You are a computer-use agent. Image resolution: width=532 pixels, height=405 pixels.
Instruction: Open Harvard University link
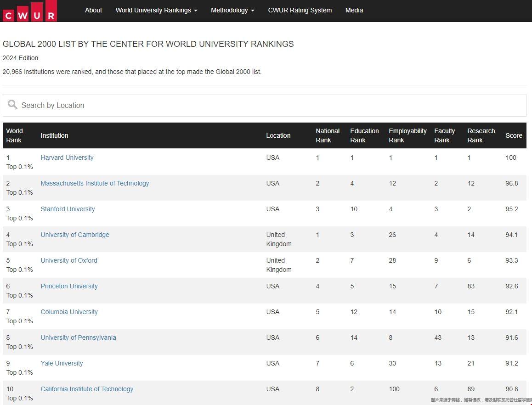[x=67, y=157]
